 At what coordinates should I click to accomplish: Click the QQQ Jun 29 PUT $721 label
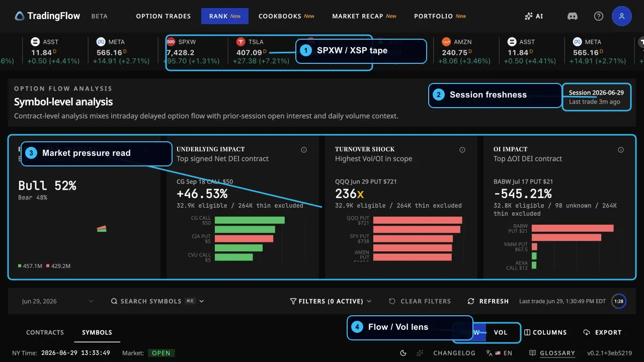tap(366, 182)
